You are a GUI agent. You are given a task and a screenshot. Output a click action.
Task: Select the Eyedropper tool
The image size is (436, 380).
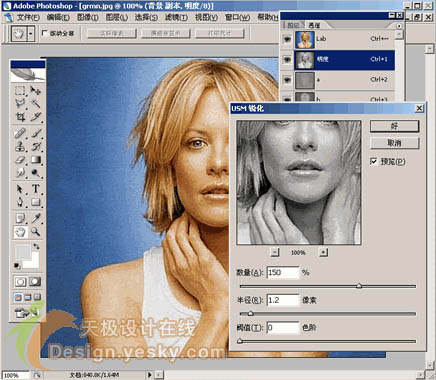click(x=36, y=218)
